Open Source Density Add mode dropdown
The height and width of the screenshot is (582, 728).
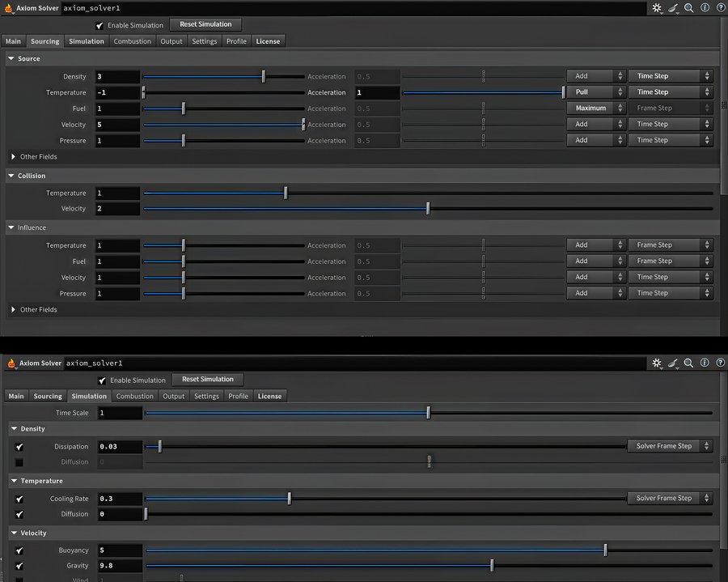[x=596, y=76]
